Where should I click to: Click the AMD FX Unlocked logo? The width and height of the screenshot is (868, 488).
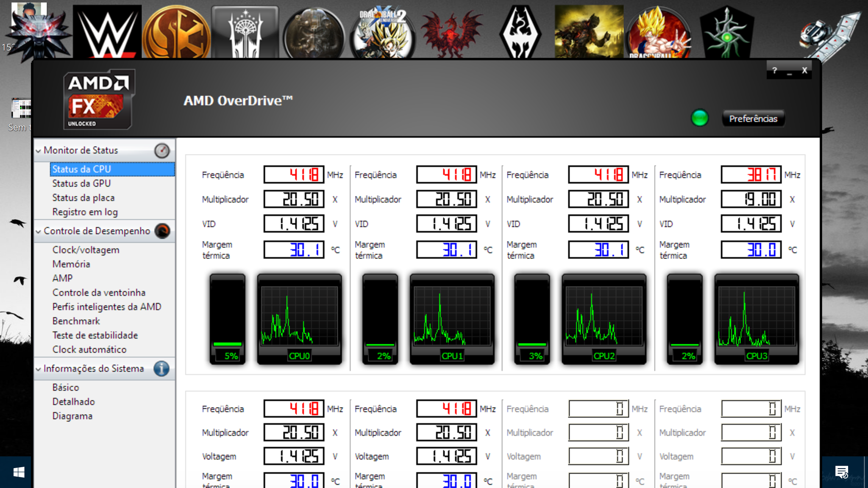tap(99, 100)
